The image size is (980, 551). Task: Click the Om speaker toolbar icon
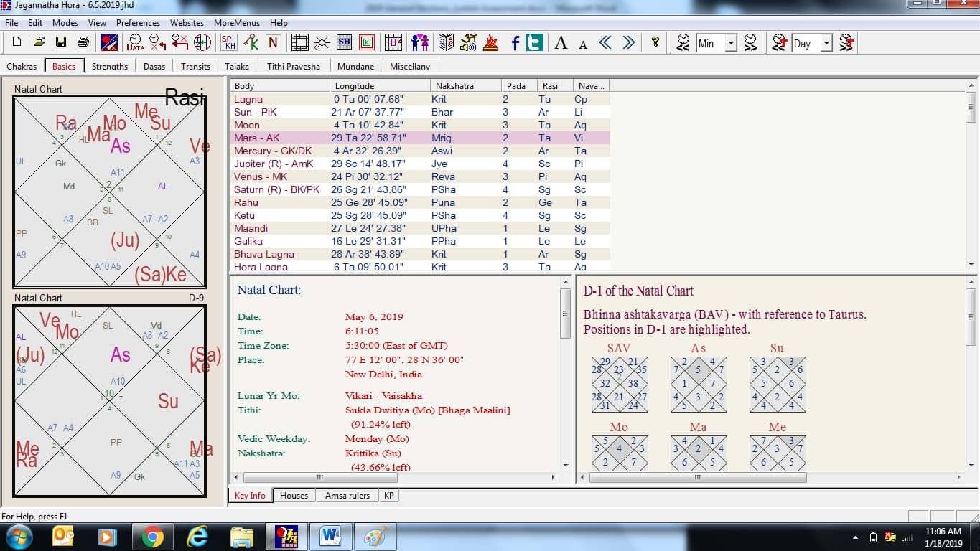coord(468,42)
